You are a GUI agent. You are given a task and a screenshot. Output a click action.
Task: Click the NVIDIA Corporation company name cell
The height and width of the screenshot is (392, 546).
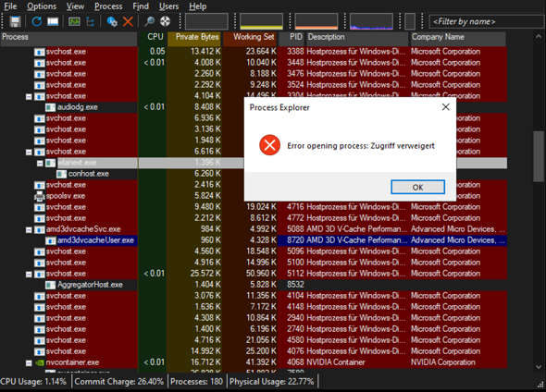[x=443, y=362]
